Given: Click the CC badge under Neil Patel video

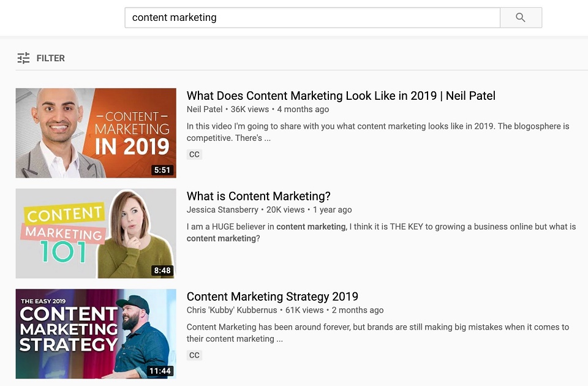Looking at the screenshot, I should pos(194,154).
